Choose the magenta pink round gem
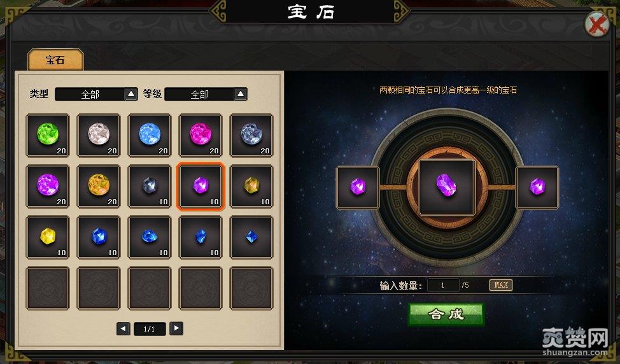620x364 pixels. (x=201, y=136)
